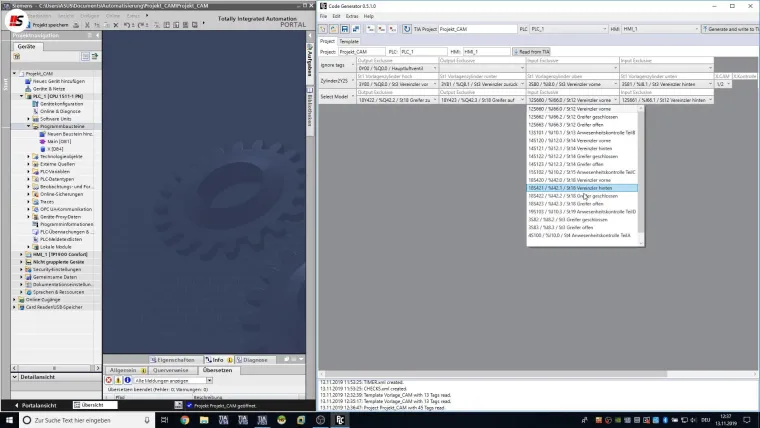Open the 'Main [OB1]' block
The height and width of the screenshot is (428, 760).
click(59, 141)
